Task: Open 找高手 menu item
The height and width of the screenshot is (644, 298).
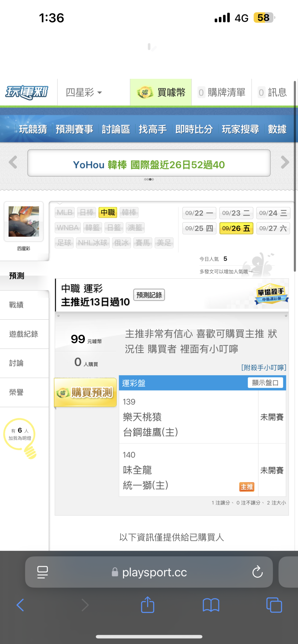Action: click(153, 129)
